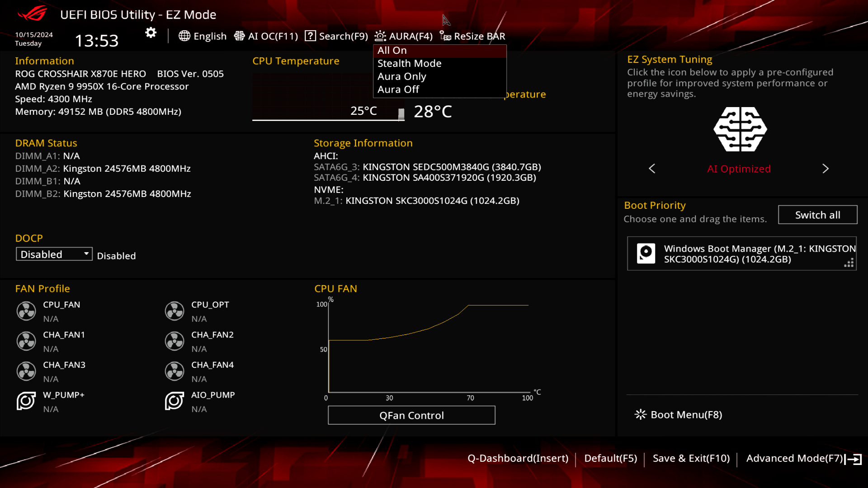Image resolution: width=868 pixels, height=488 pixels.
Task: Open QFan Control
Action: click(x=411, y=415)
